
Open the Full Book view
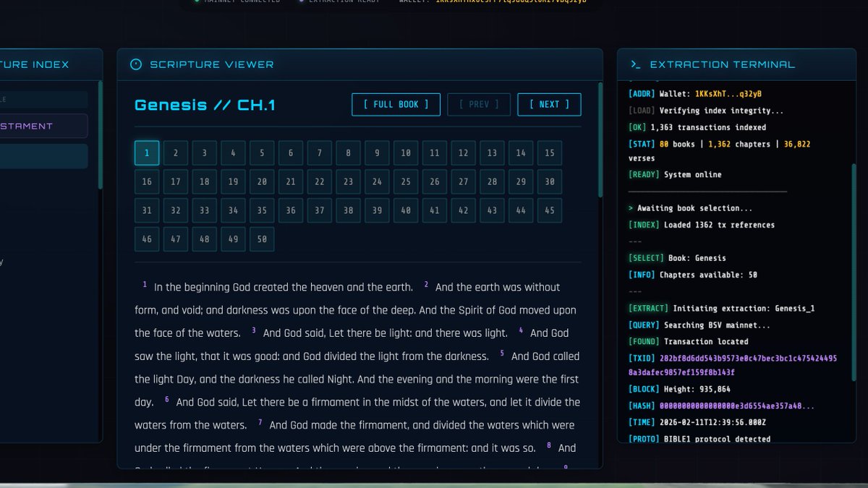[396, 104]
